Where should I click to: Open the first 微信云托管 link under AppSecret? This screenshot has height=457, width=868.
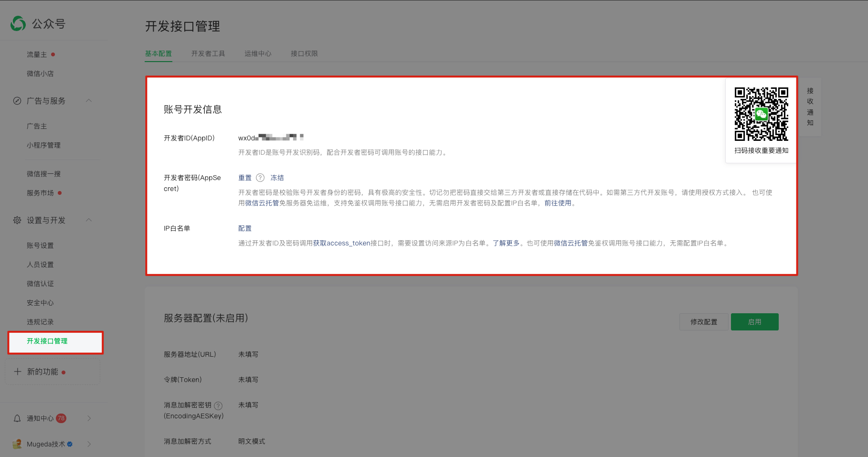pyautogui.click(x=262, y=203)
